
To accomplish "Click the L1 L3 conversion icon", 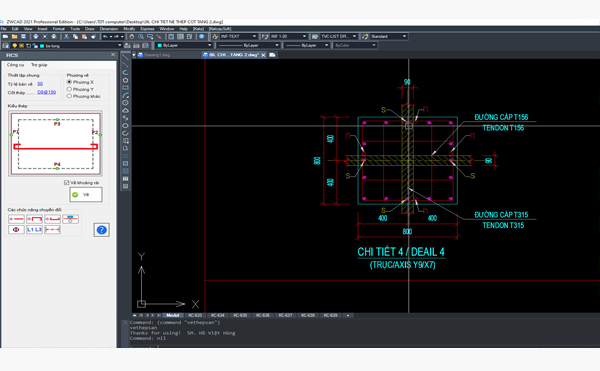I will pos(34,229).
